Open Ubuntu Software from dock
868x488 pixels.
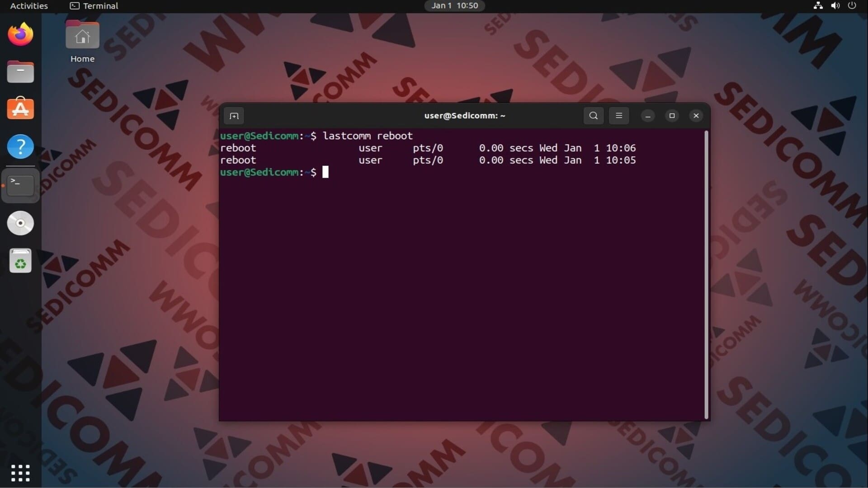pos(20,109)
